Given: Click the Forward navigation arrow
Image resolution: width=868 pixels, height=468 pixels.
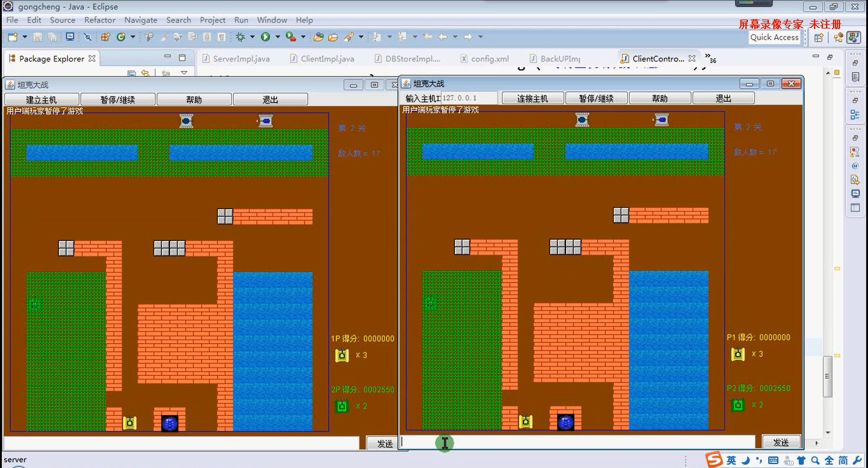Looking at the screenshot, I should click(x=468, y=37).
